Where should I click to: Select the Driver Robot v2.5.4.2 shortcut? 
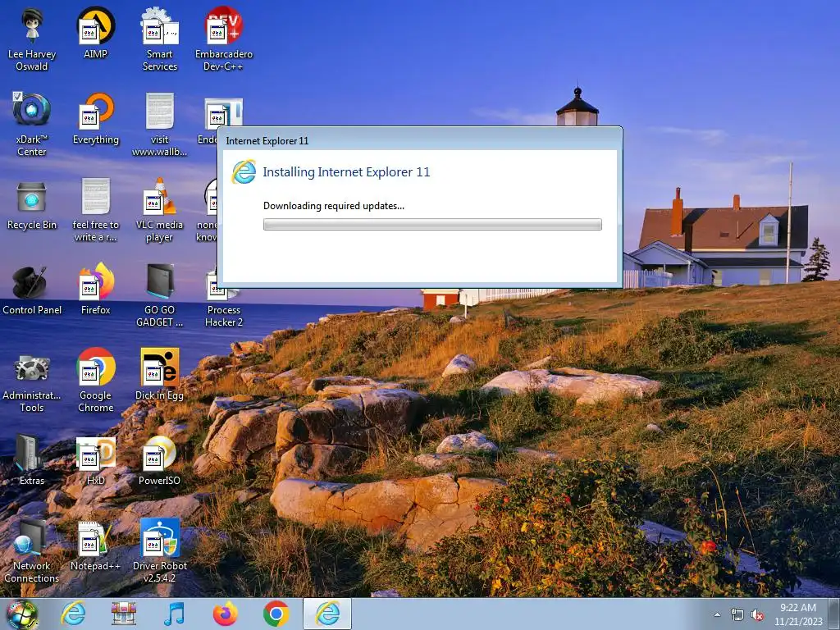(160, 550)
